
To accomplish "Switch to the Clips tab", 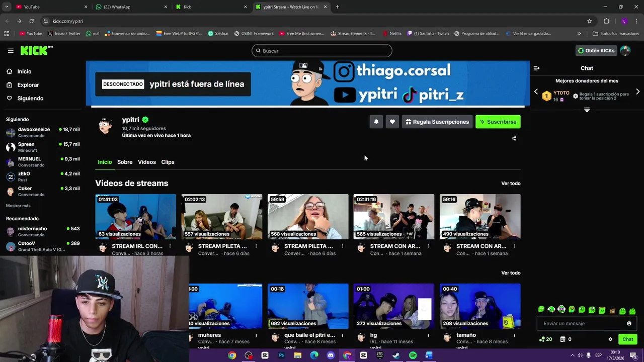I will [168, 162].
